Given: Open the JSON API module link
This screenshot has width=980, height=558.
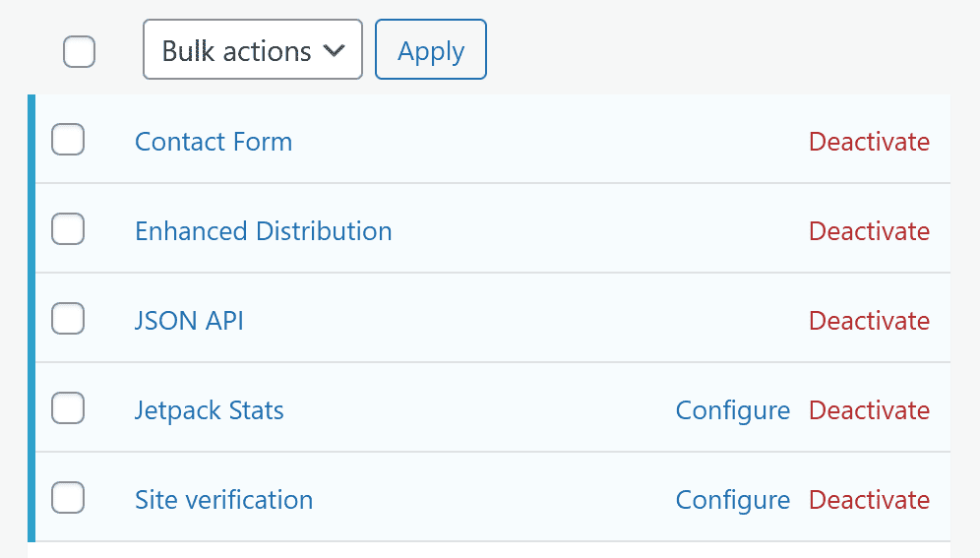Looking at the screenshot, I should point(189,321).
